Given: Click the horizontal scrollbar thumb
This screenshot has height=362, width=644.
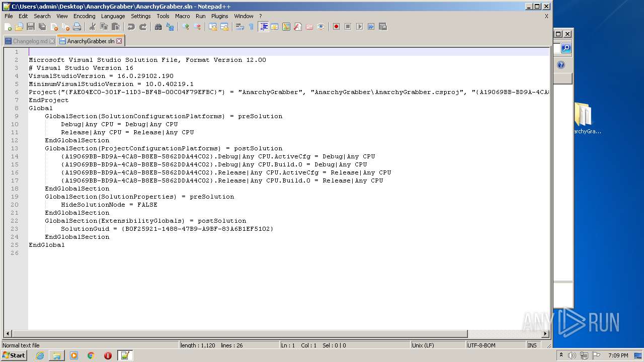Looking at the screenshot, I should tap(239, 333).
